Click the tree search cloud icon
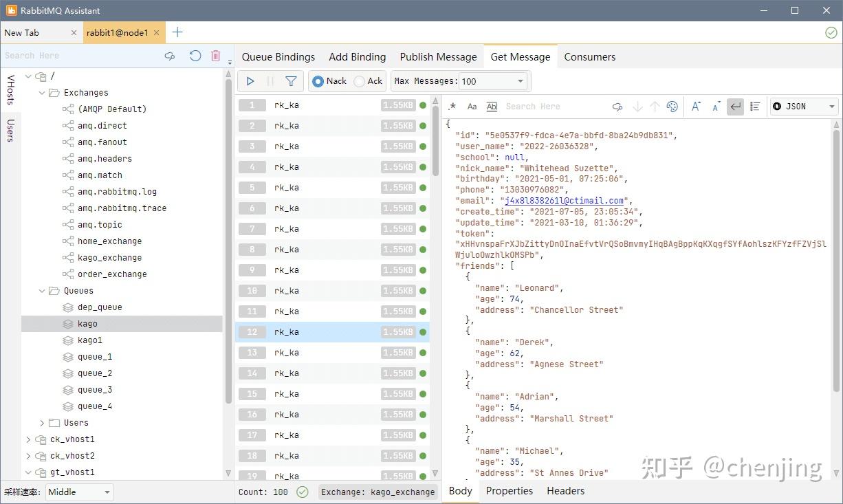The height and width of the screenshot is (504, 843). tap(170, 56)
